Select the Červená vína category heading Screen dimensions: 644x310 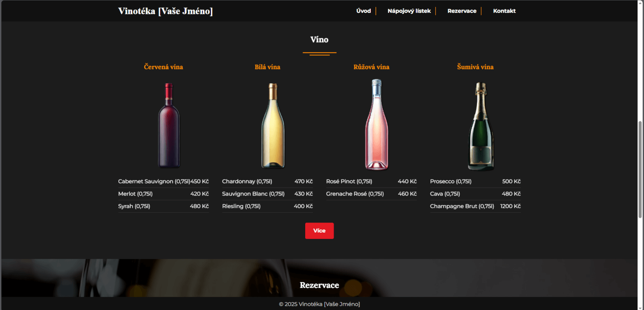[164, 67]
